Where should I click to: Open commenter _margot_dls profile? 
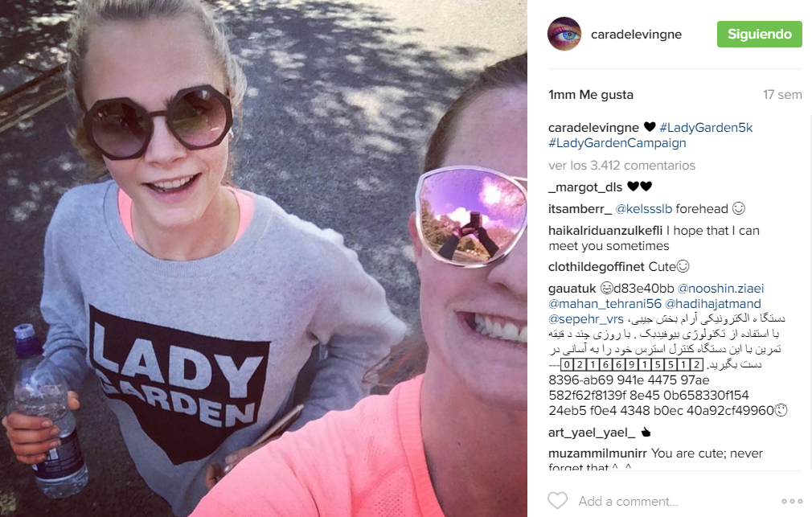[585, 187]
